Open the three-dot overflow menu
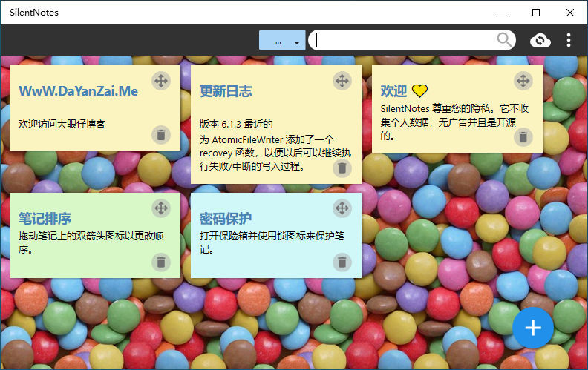This screenshot has height=370, width=588. click(x=569, y=40)
